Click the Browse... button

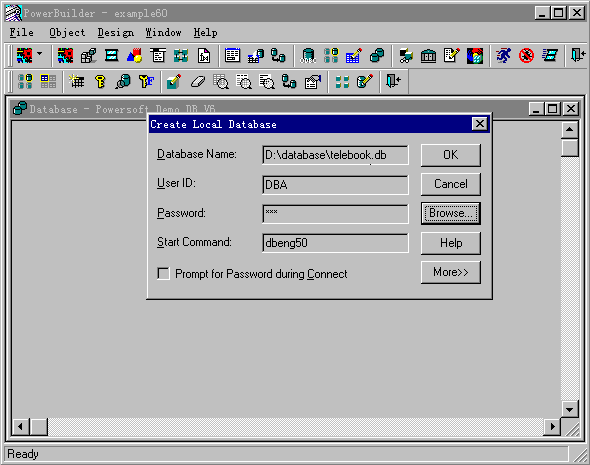(x=451, y=213)
